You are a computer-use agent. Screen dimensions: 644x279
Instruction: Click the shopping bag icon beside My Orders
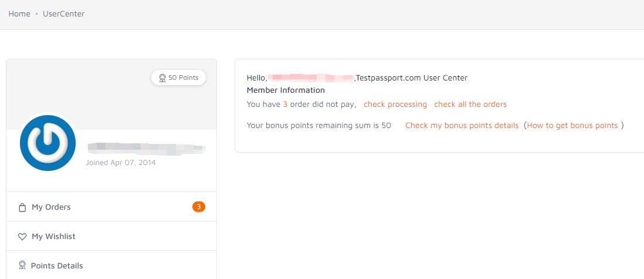click(x=23, y=207)
